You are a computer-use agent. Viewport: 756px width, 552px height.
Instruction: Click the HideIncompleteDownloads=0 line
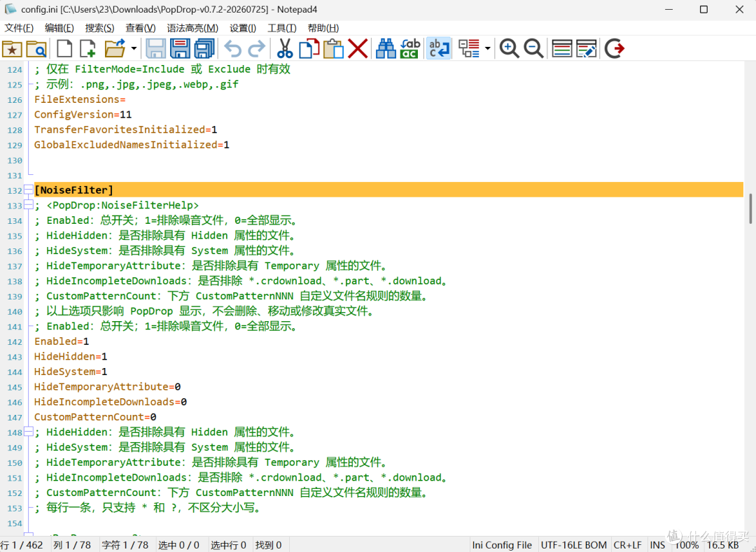tap(111, 402)
